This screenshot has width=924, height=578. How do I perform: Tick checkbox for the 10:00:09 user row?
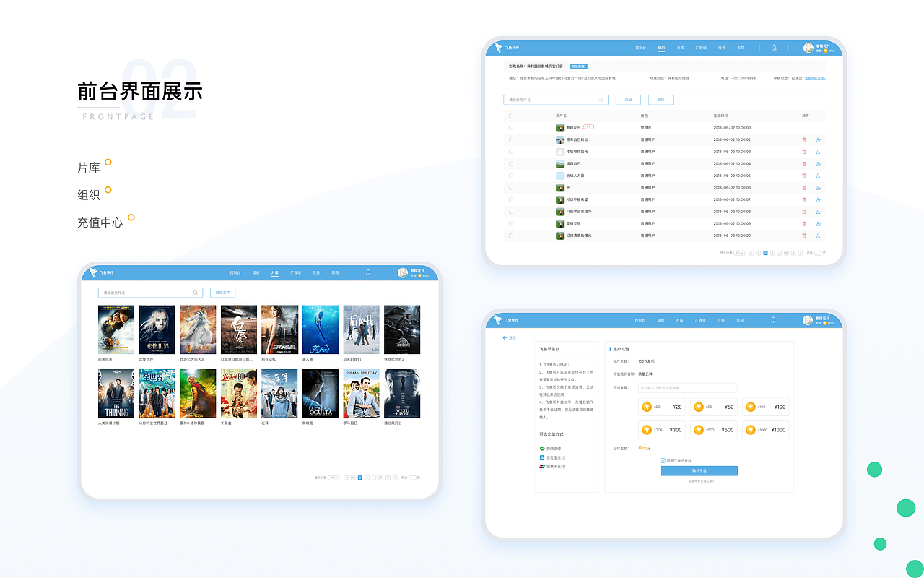(x=511, y=224)
